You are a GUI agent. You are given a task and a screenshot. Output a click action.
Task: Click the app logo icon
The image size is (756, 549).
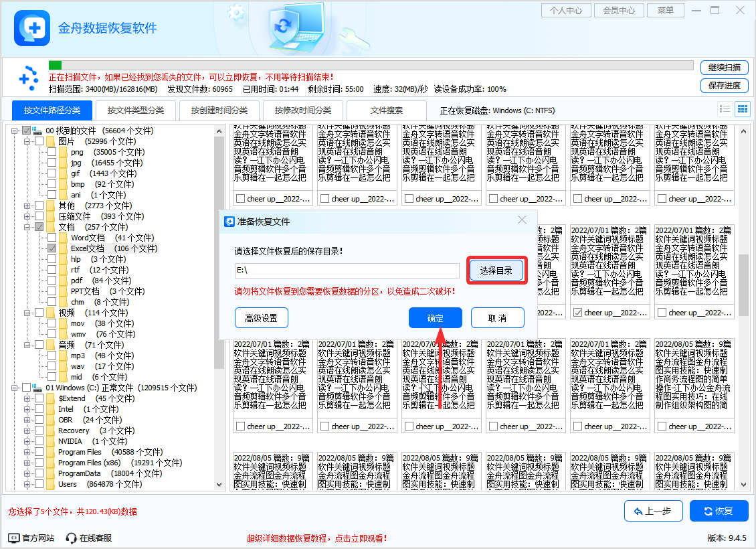(32, 28)
